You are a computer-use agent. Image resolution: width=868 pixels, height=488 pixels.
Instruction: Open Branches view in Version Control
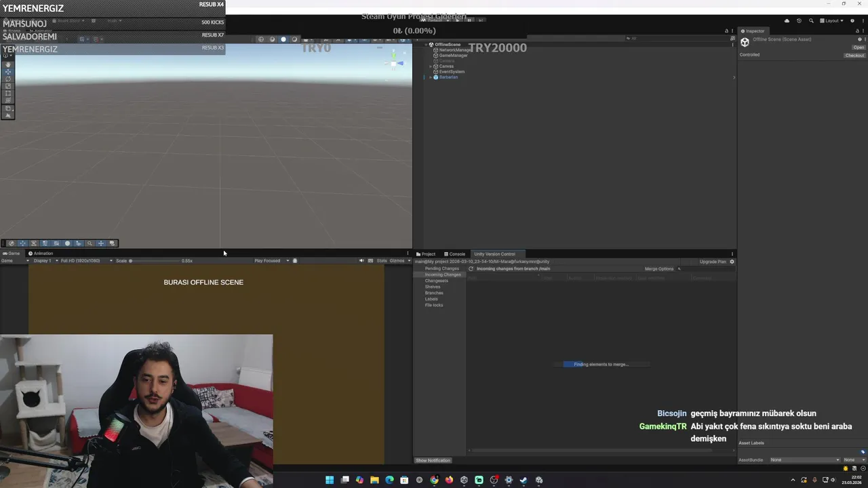(x=434, y=293)
